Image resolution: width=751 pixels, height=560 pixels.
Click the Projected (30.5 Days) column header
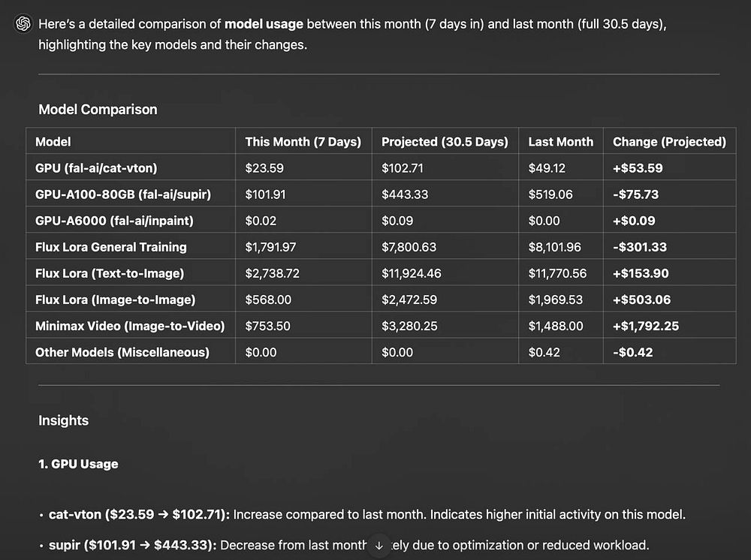point(445,141)
